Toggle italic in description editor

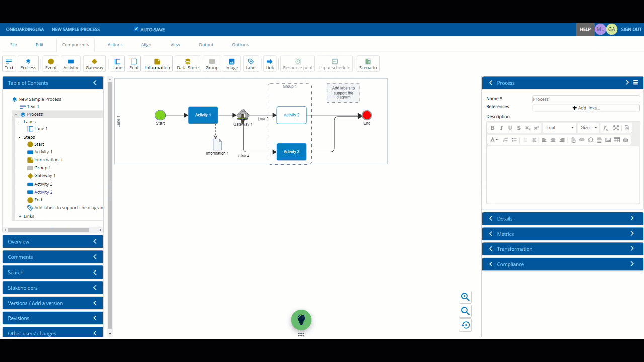(501, 128)
